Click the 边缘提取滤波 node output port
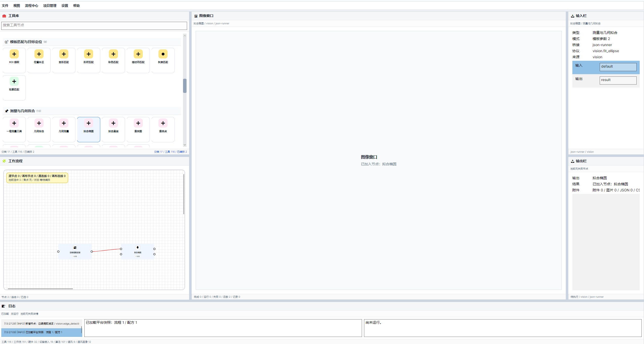The width and height of the screenshot is (644, 344). [x=92, y=251]
